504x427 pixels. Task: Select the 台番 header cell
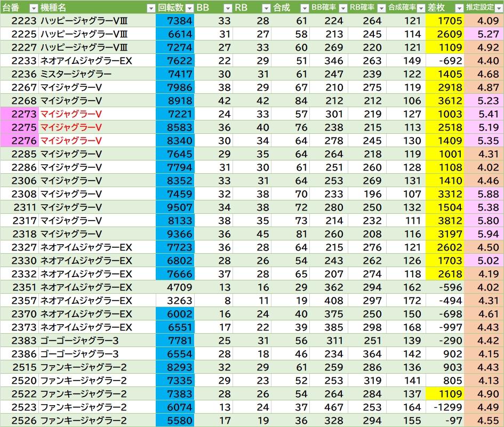20,7
